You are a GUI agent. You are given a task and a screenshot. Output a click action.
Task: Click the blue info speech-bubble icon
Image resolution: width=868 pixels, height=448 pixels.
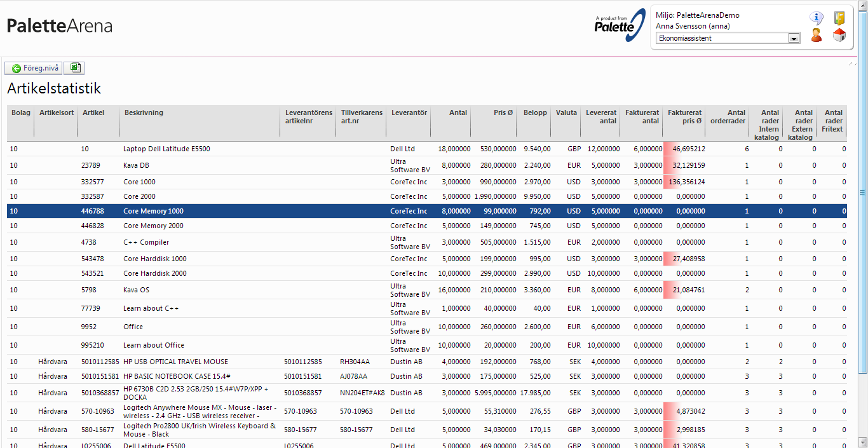point(817,18)
